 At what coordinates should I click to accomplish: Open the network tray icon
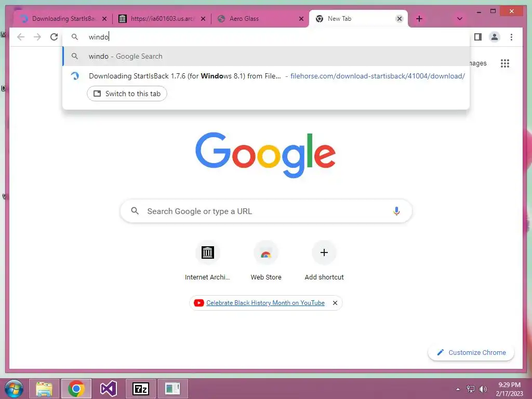click(471, 389)
